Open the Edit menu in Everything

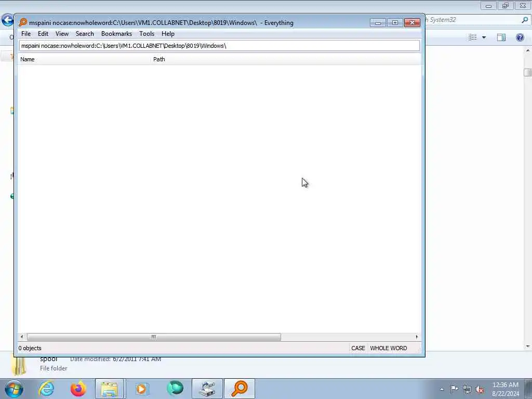pyautogui.click(x=43, y=34)
